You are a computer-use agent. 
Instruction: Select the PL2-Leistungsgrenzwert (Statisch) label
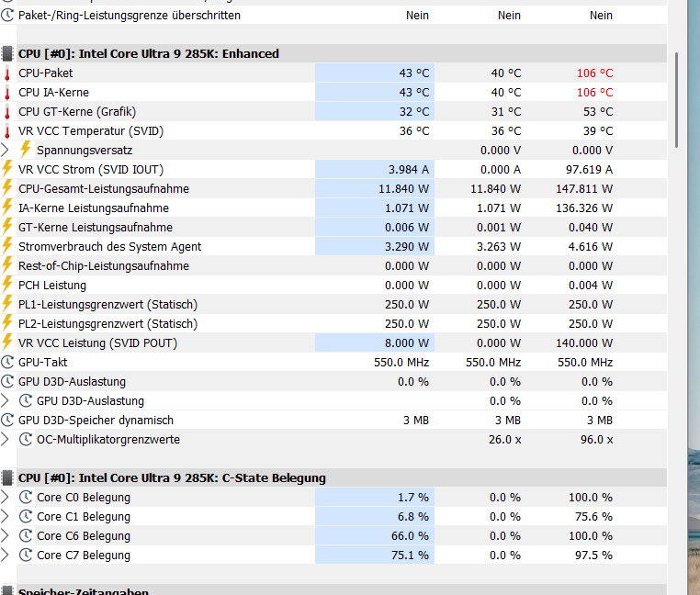tap(108, 323)
